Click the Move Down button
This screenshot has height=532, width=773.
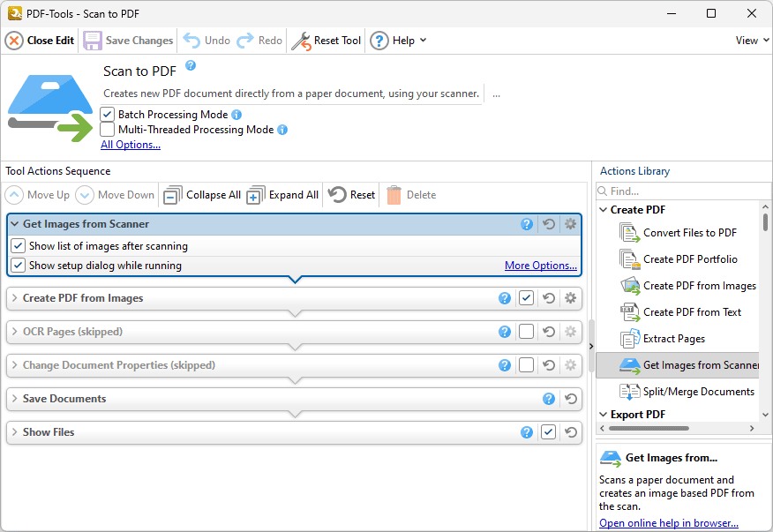coord(115,195)
